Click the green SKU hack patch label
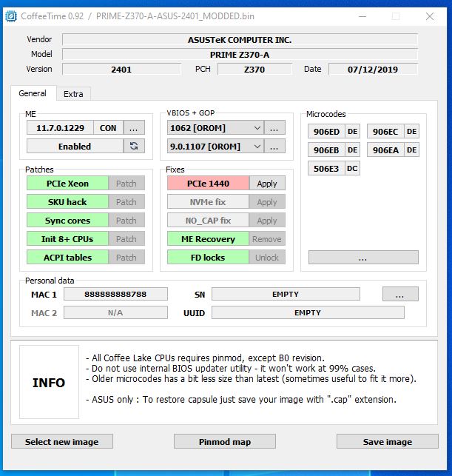This screenshot has height=476, width=452. 67,202
